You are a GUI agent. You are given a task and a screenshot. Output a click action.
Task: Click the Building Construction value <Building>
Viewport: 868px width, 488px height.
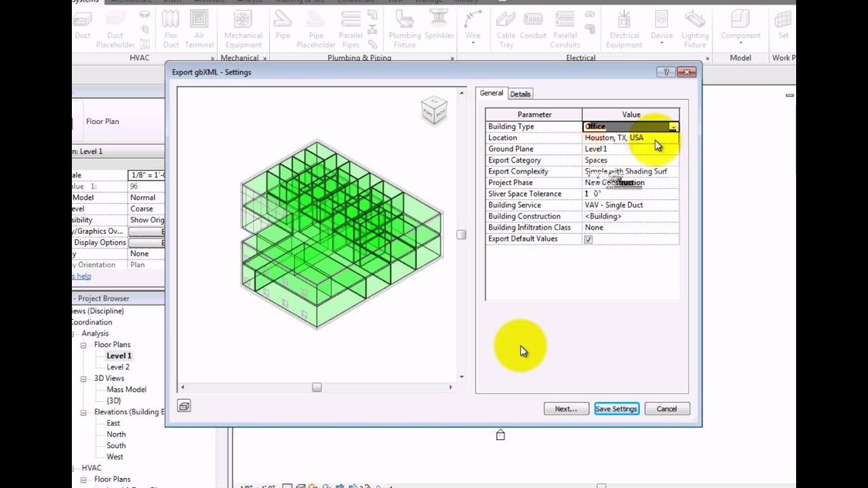click(630, 216)
